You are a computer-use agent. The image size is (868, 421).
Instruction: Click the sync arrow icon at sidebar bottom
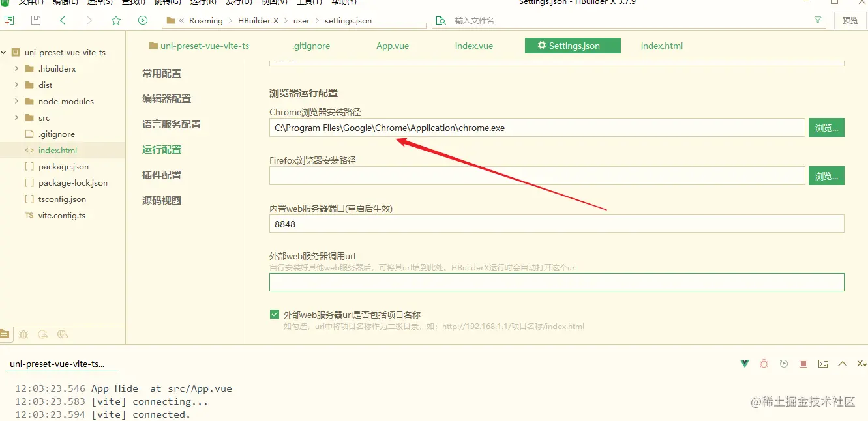(x=43, y=334)
